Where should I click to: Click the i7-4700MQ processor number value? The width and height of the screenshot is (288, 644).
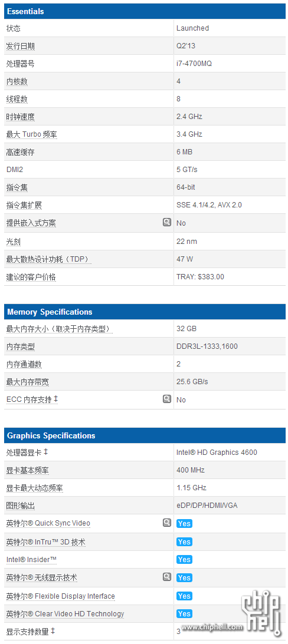point(194,64)
